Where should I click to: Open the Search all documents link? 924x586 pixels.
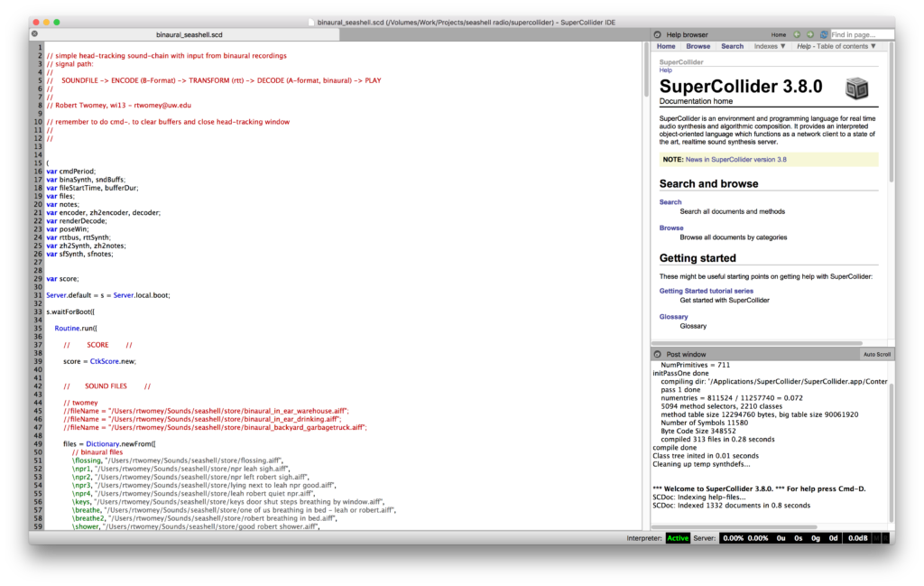click(670, 201)
